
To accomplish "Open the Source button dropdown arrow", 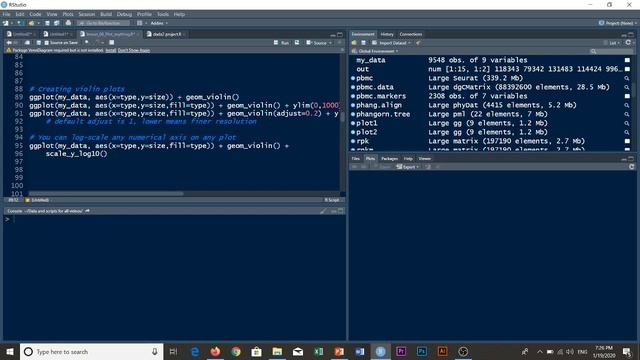I will [x=330, y=43].
